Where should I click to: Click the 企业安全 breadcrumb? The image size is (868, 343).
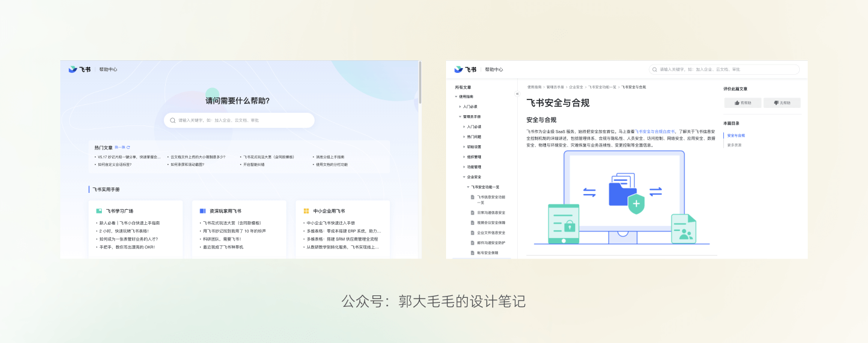(x=576, y=87)
